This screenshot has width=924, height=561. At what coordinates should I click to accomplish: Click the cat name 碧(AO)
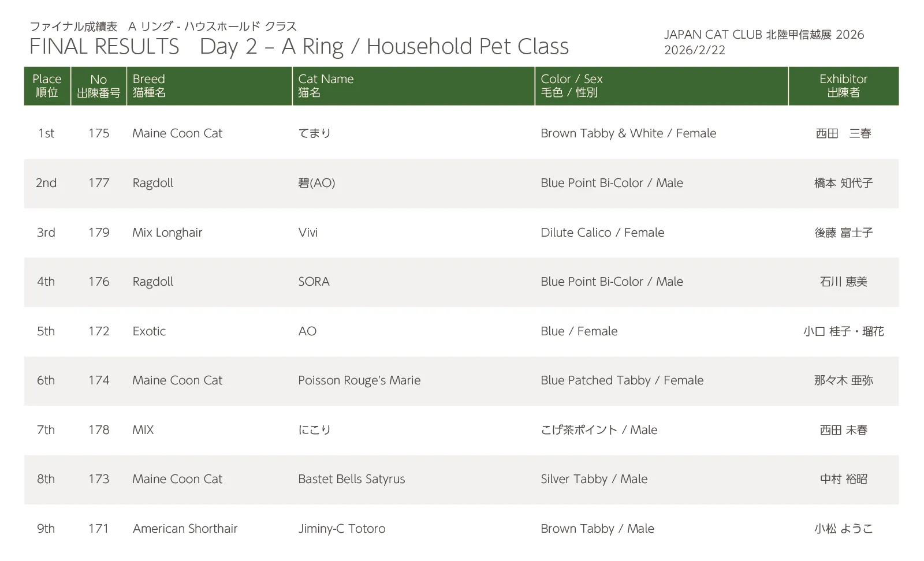pos(316,183)
